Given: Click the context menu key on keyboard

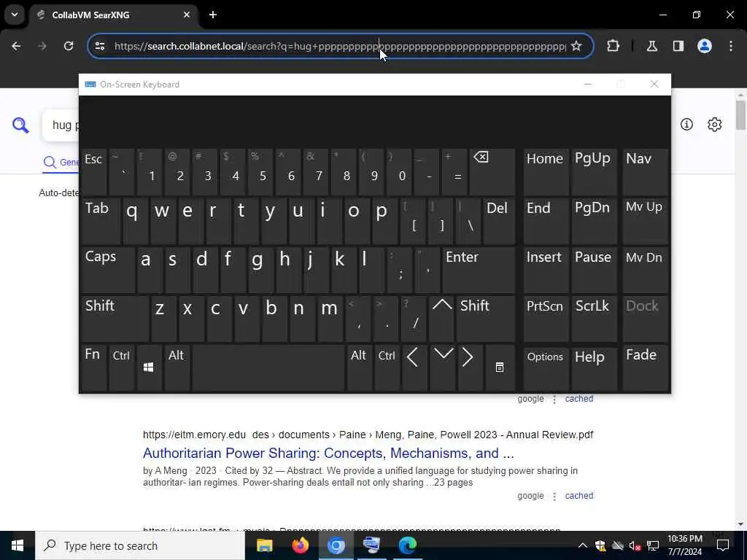Looking at the screenshot, I should tap(500, 368).
